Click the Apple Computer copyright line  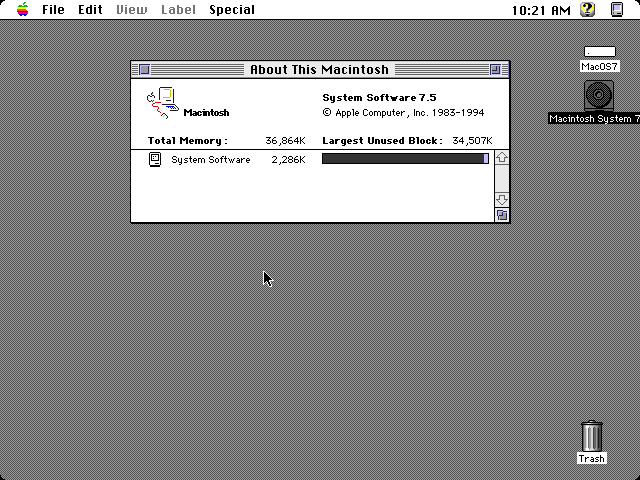pos(403,113)
